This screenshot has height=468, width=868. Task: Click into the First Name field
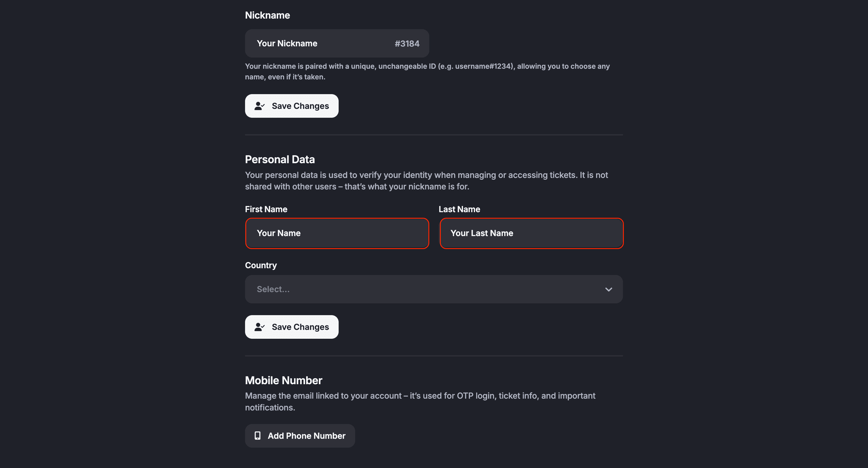click(337, 233)
